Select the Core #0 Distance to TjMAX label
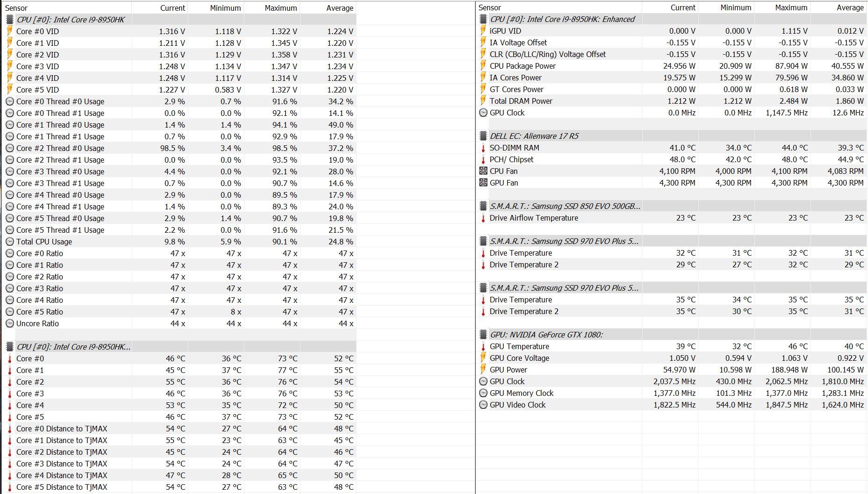Viewport: 868px width, 494px height. [62, 429]
